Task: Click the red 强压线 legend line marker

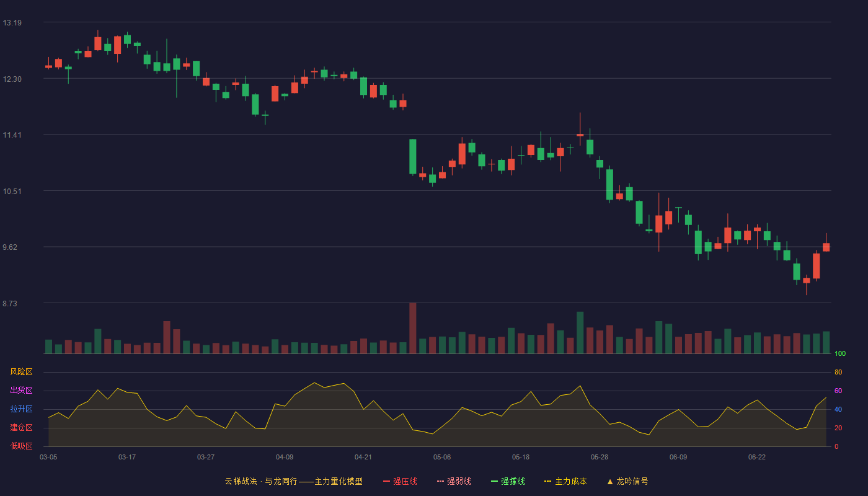Action: (386, 481)
